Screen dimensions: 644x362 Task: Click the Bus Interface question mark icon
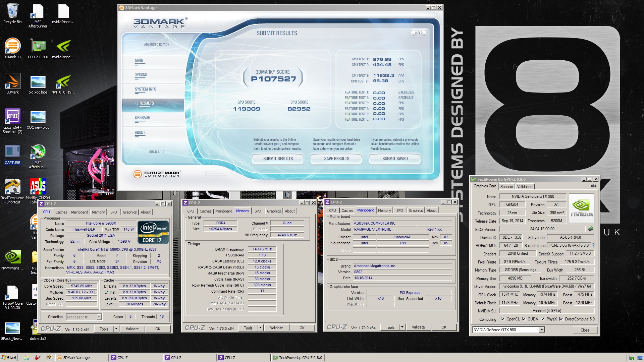pyautogui.click(x=593, y=245)
